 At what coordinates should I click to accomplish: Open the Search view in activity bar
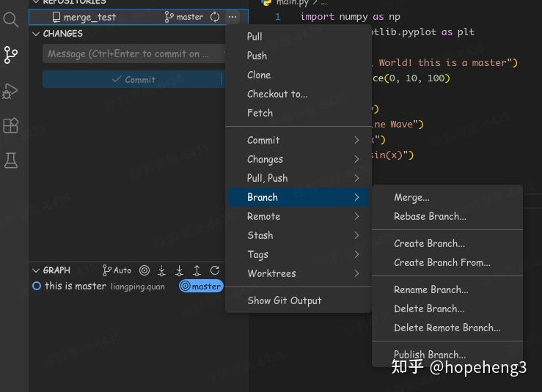11,20
